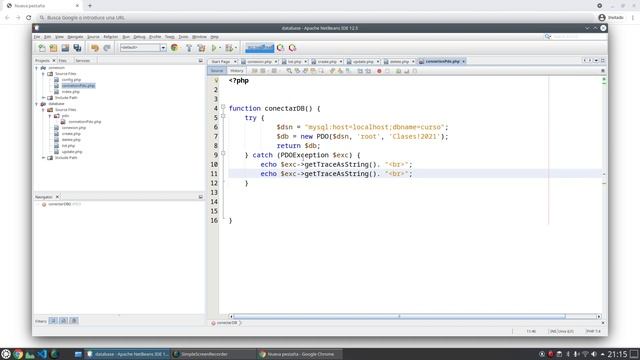Viewport: 640px width, 360px height.
Task: Minimize the Projects panel group icon
Action: pyautogui.click(x=200, y=60)
